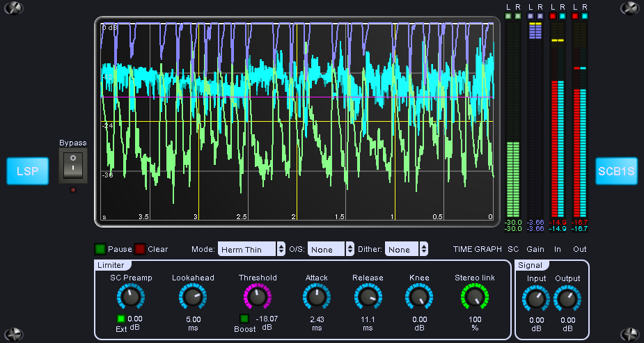Enable the Ext sidechain button
Viewport: 644px width, 343px height.
[x=121, y=319]
